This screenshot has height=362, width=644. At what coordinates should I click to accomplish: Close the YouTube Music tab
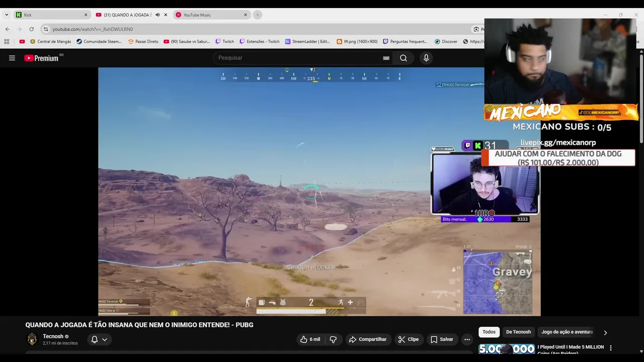(x=246, y=15)
